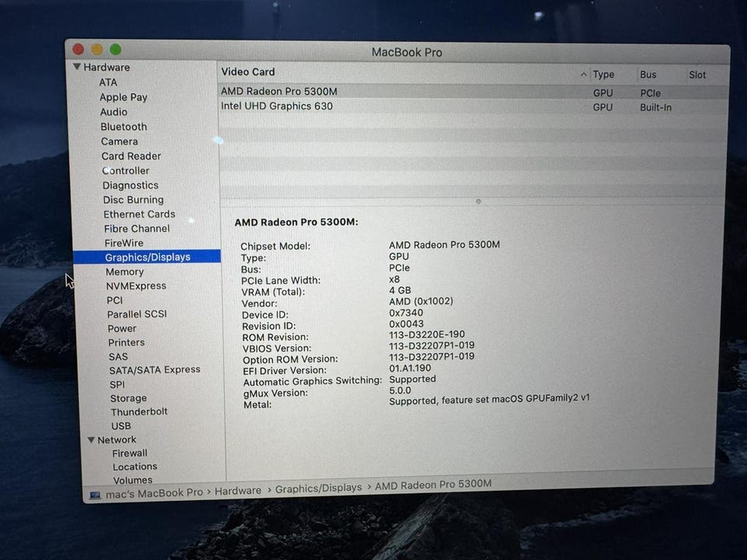Click Hardware in the path bar
This screenshot has width=747, height=560.
point(238,491)
